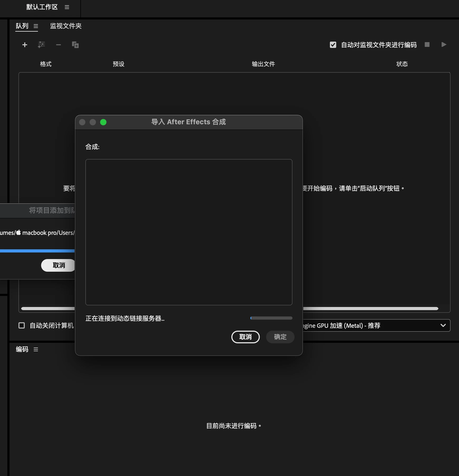
Task: Click the green zoom button of import dialog
Action: 103,122
